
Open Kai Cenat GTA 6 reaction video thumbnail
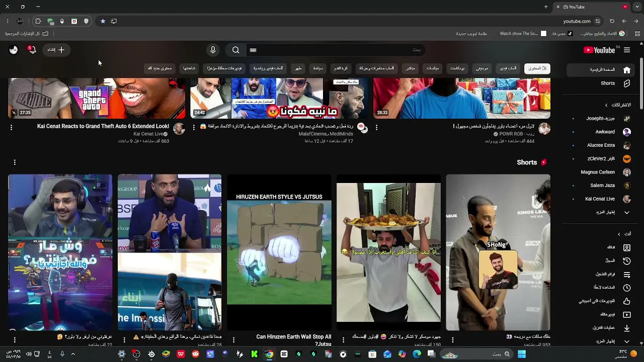(x=97, y=99)
